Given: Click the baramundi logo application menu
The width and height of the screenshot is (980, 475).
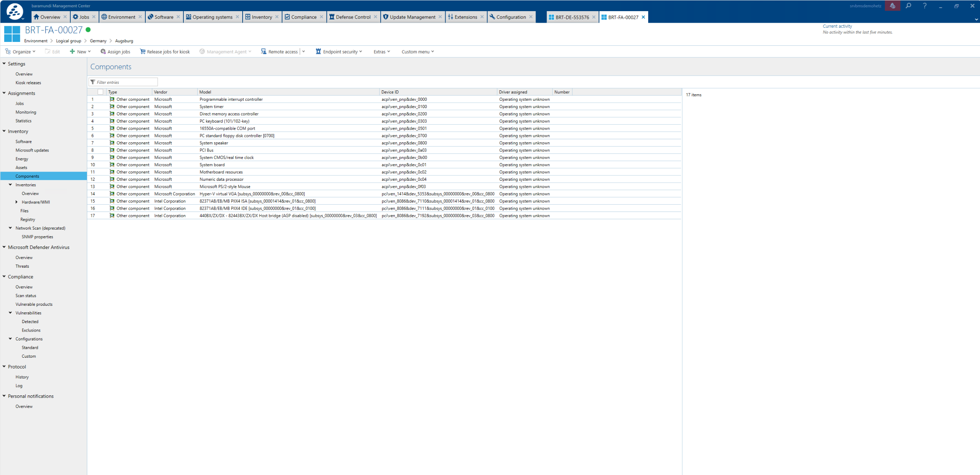Looking at the screenshot, I should click(x=15, y=12).
